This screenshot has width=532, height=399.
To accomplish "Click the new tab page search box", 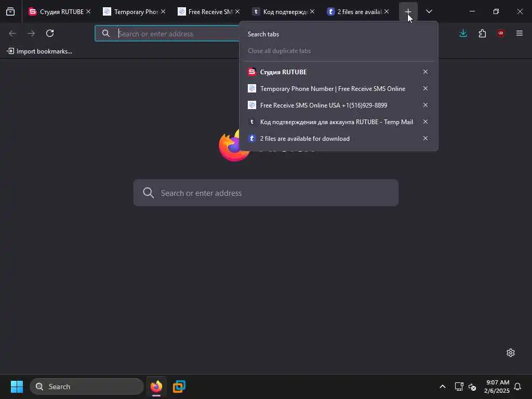I will pos(265,193).
